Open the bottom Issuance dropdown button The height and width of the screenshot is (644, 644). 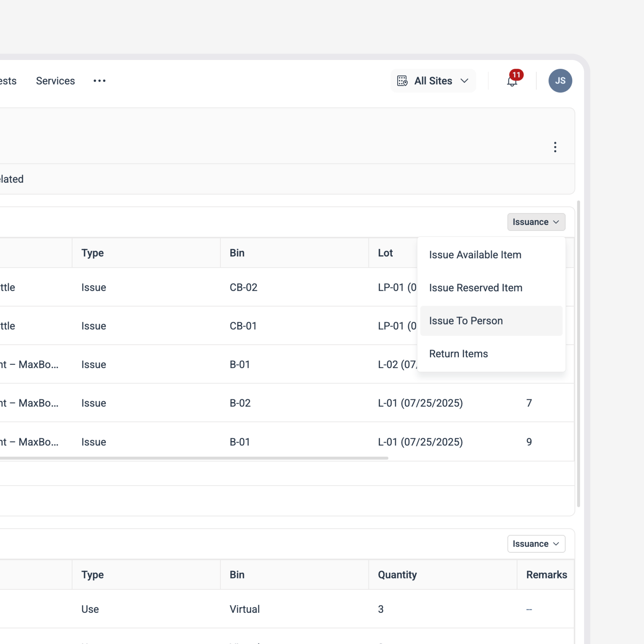click(536, 544)
